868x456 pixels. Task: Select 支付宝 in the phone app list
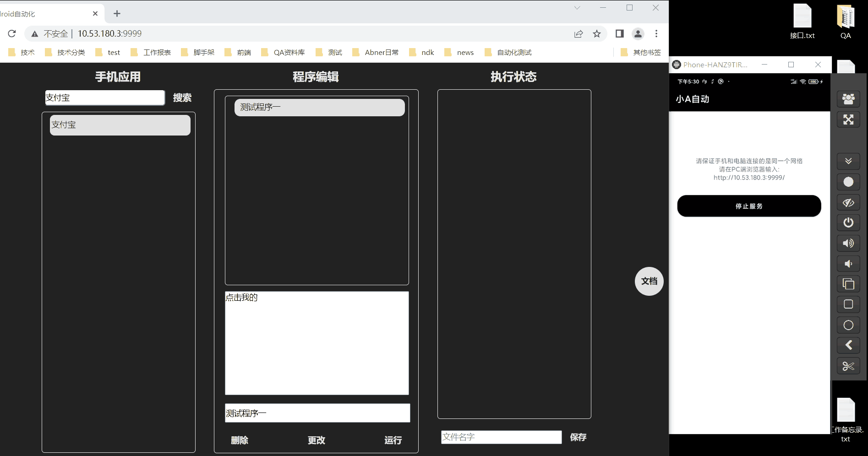(120, 125)
